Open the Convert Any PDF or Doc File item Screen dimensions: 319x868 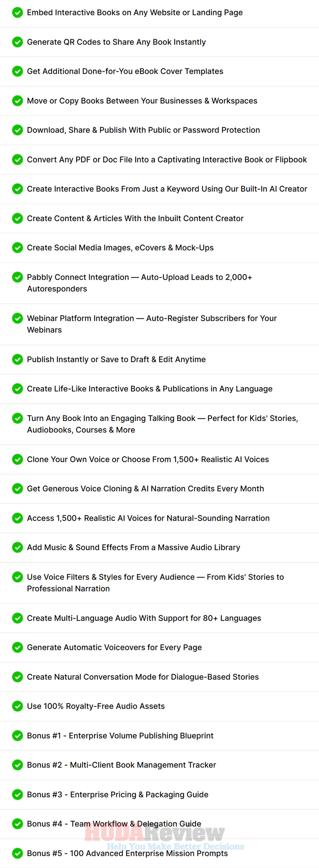tap(167, 160)
